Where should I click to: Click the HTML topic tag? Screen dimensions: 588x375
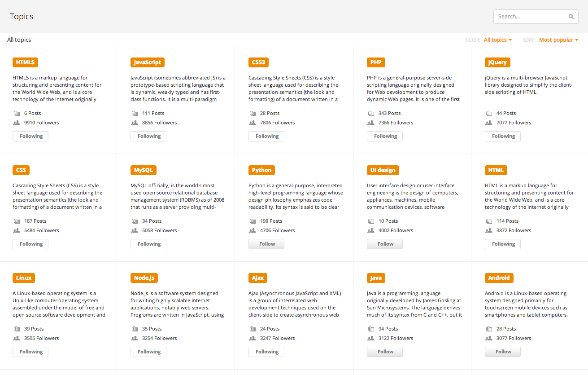[x=496, y=170]
